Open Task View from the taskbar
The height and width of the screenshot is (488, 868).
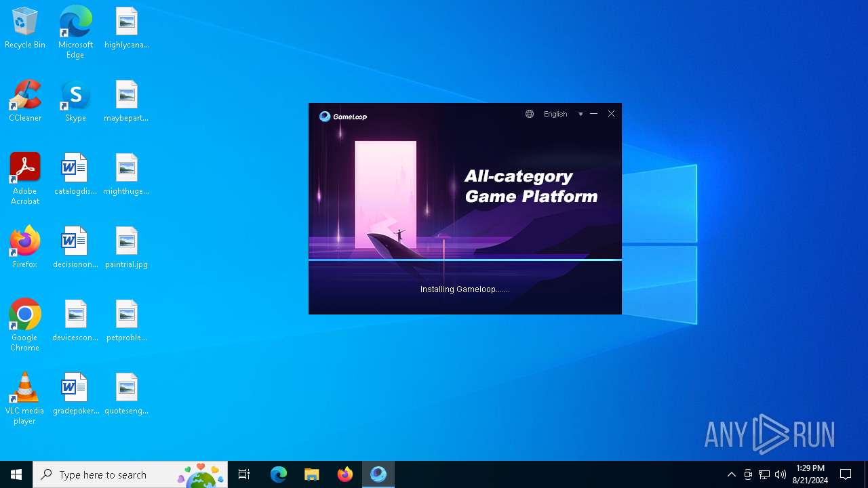pos(244,474)
